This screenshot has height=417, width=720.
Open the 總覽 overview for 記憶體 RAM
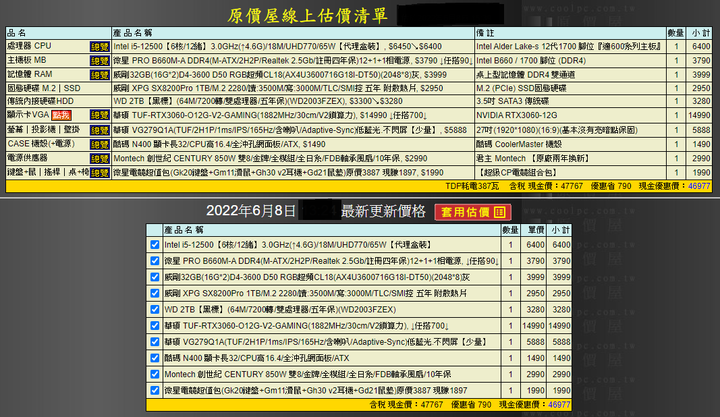(99, 75)
